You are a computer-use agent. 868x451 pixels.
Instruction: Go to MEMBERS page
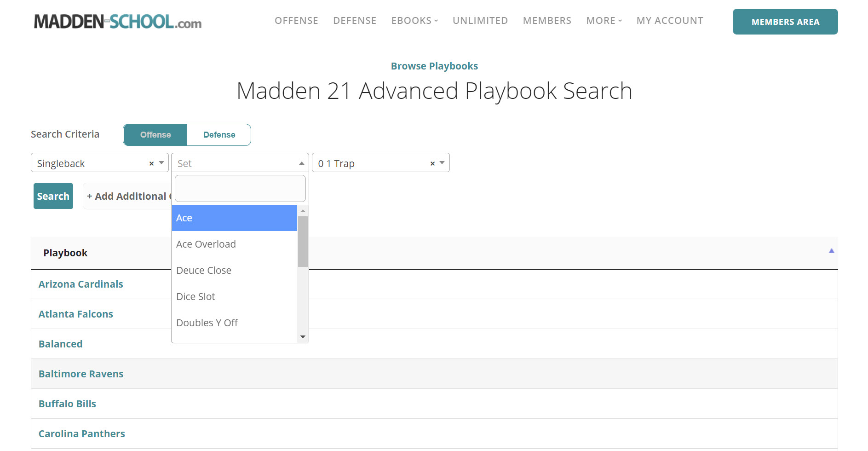(547, 21)
